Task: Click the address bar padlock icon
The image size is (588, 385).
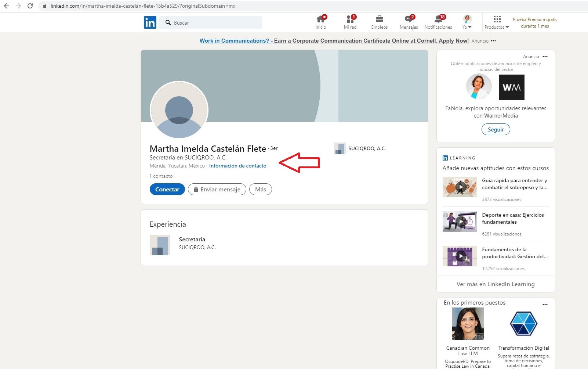Action: coord(45,6)
